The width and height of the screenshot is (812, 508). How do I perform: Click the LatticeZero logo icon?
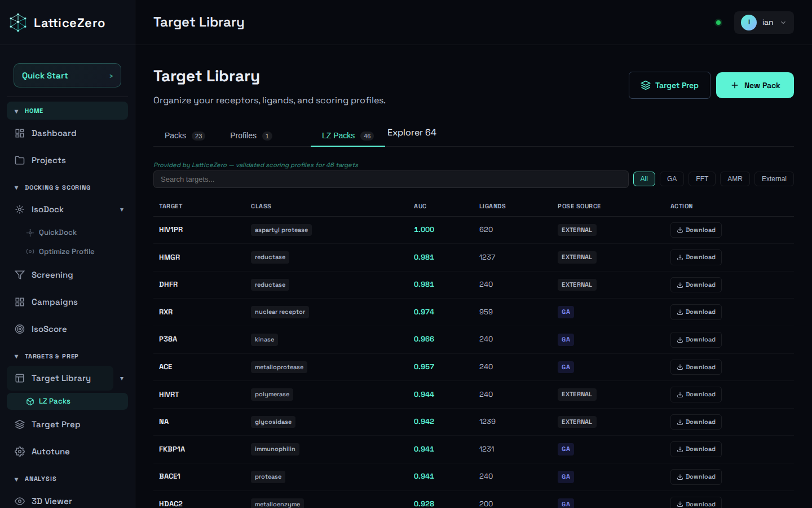pyautogui.click(x=18, y=23)
